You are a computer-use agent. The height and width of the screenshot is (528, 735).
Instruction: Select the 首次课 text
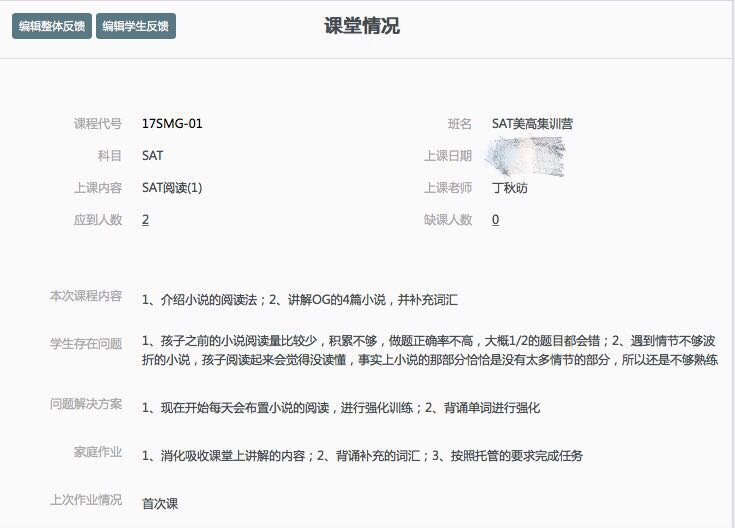[x=160, y=504]
